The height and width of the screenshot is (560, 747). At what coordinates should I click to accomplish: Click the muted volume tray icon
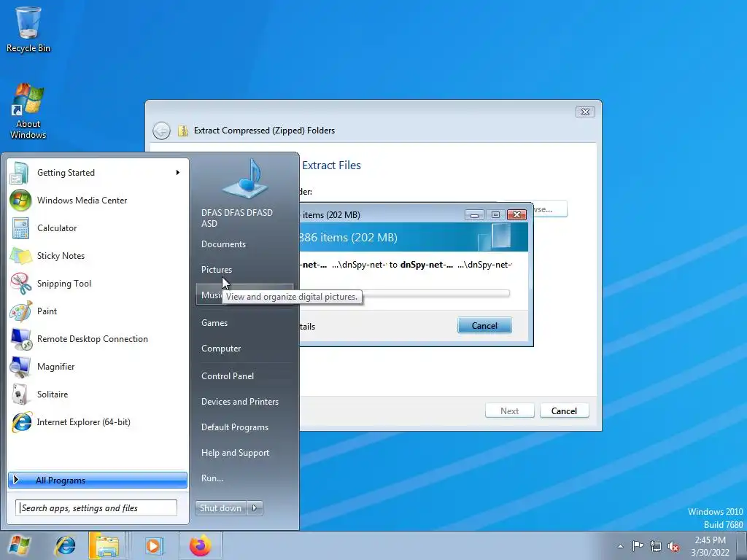tap(673, 545)
